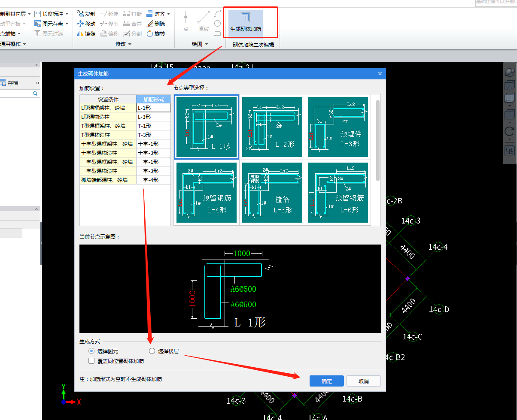This screenshot has width=517, height=420.
Task: Select the 分割 (split) tool
Action: (x=132, y=34)
